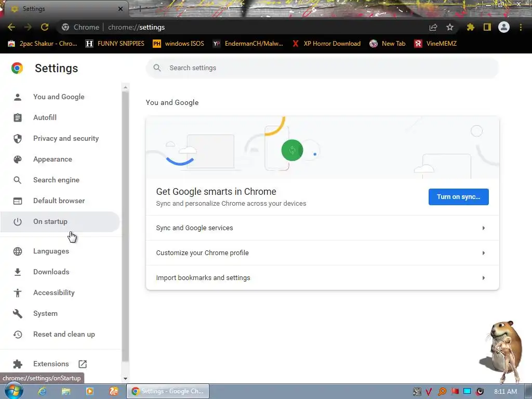The image size is (532, 399).
Task: Open Reset and clean up
Action: click(60, 334)
